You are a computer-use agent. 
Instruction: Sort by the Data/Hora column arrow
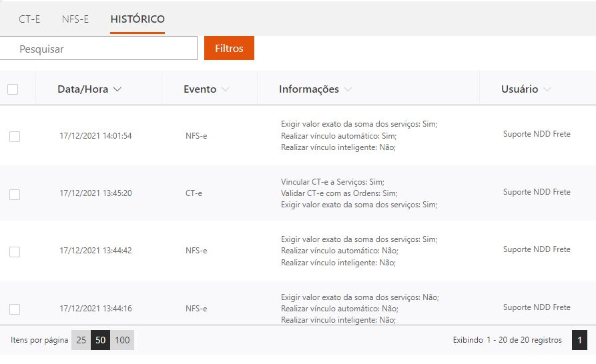pyautogui.click(x=117, y=89)
